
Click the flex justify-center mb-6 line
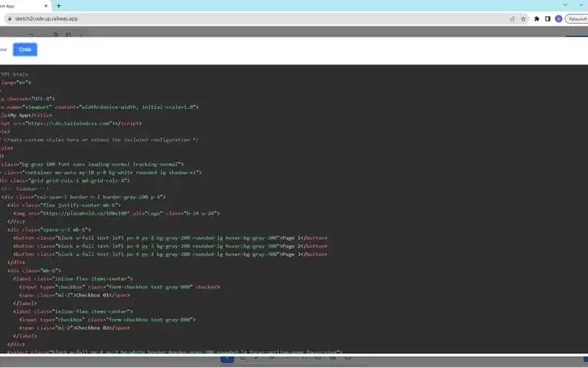(64, 205)
